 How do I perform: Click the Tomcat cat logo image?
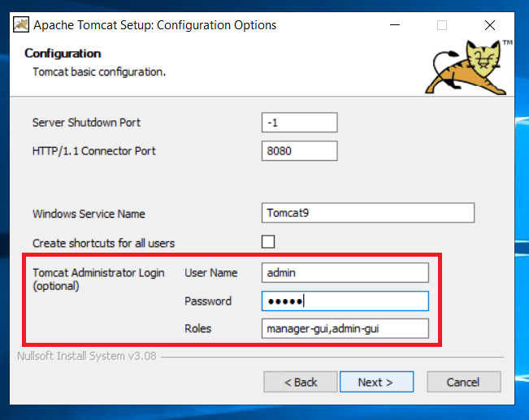pyautogui.click(x=468, y=67)
